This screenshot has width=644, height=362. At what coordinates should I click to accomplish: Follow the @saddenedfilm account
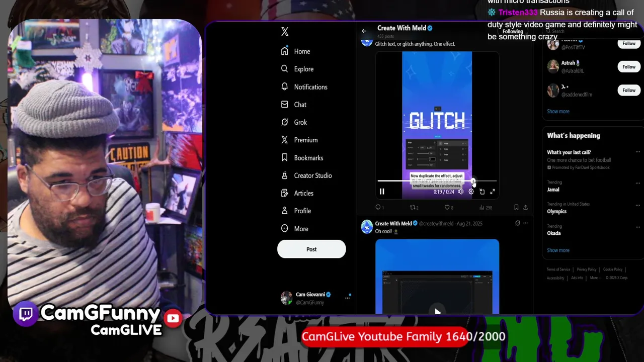click(629, 90)
